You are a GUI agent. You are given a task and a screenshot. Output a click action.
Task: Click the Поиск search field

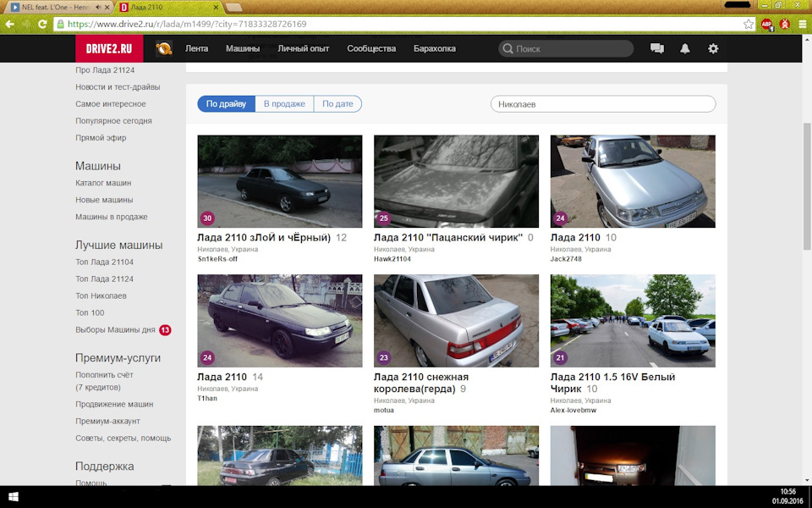(x=566, y=49)
